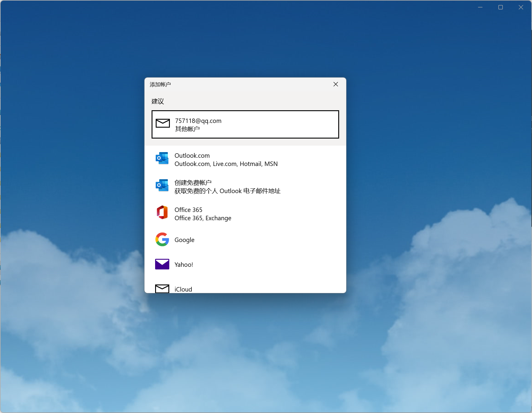Select the suggested 757118@qq.com account
Image resolution: width=532 pixels, height=413 pixels.
tap(198, 121)
